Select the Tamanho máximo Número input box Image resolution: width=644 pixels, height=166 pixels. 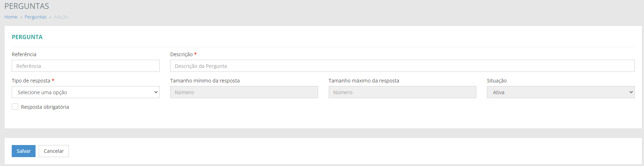[402, 92]
